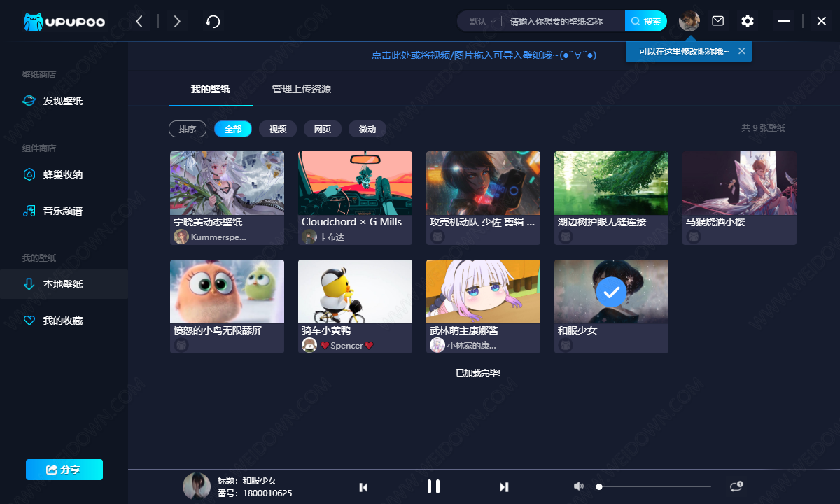Toggle the loop playback mode icon
The image size is (840, 504).
(x=736, y=486)
